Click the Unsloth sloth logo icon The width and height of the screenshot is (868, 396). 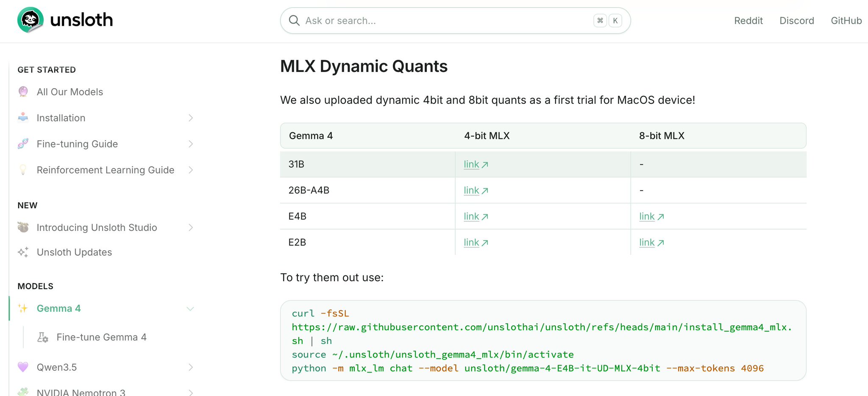[31, 20]
